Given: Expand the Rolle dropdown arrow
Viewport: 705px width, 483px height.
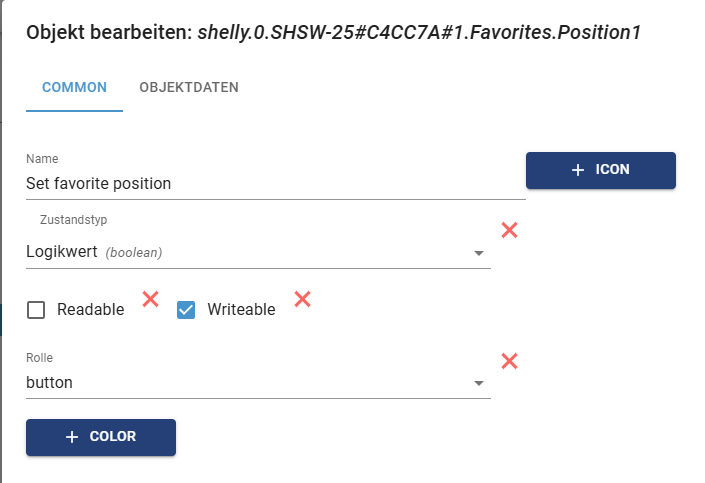Looking at the screenshot, I should (478, 383).
